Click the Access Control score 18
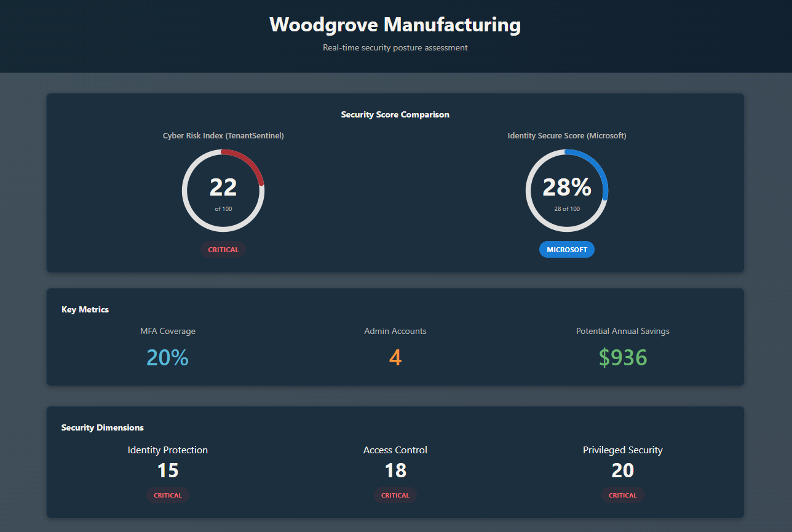 tap(395, 470)
